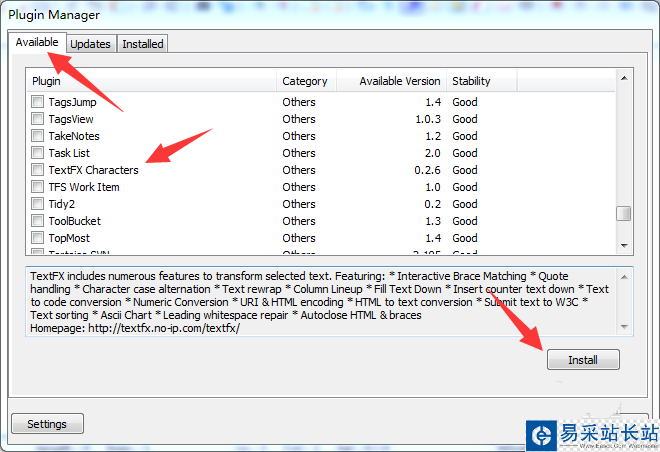The width and height of the screenshot is (660, 452).
Task: Click Others category in TFS Work Item row
Action: click(299, 187)
